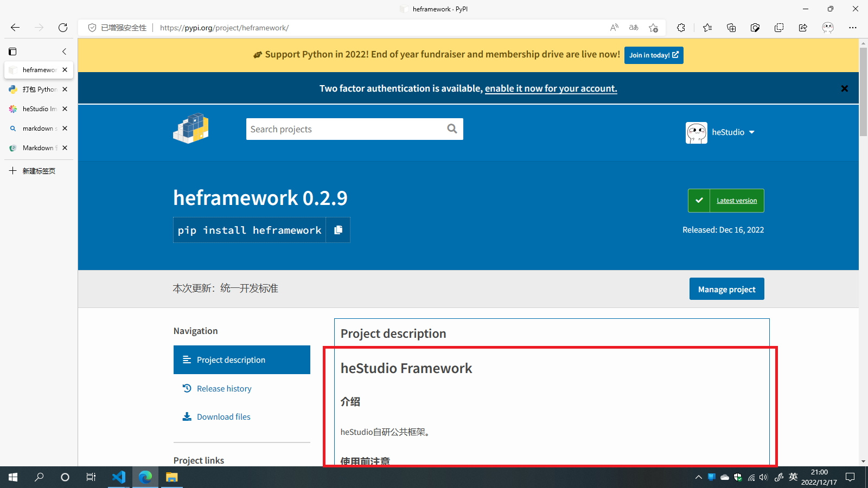The width and height of the screenshot is (868, 488).
Task: Open the Wi-Fi network tray icon
Action: (751, 477)
